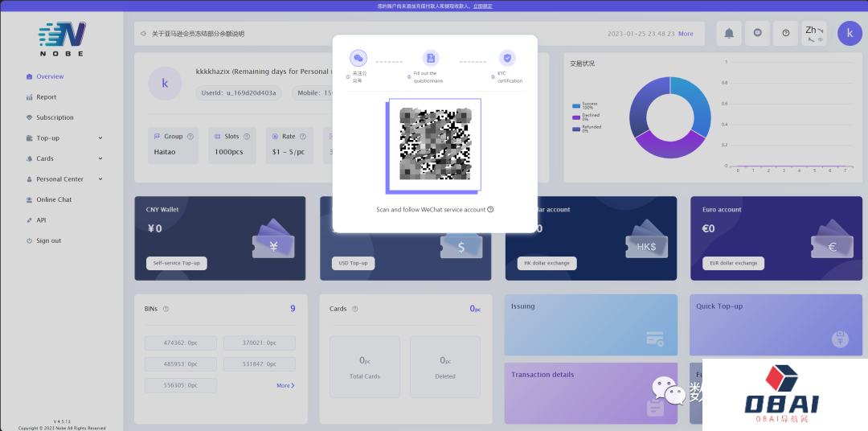Click the Group value Haitao
Screen dimensions: 868x431
click(165, 152)
